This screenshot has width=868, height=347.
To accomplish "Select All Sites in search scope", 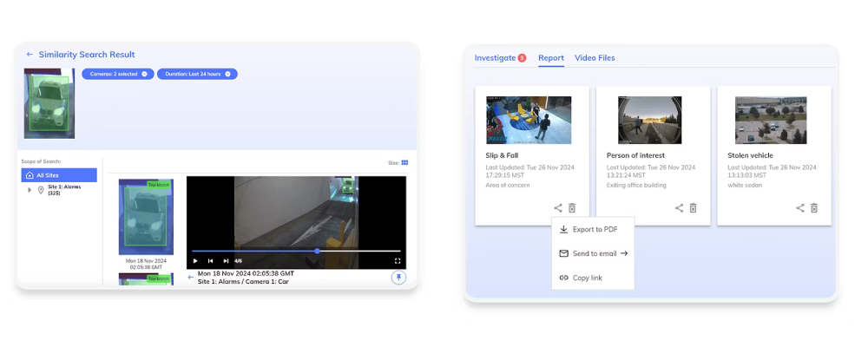I will click(x=59, y=175).
